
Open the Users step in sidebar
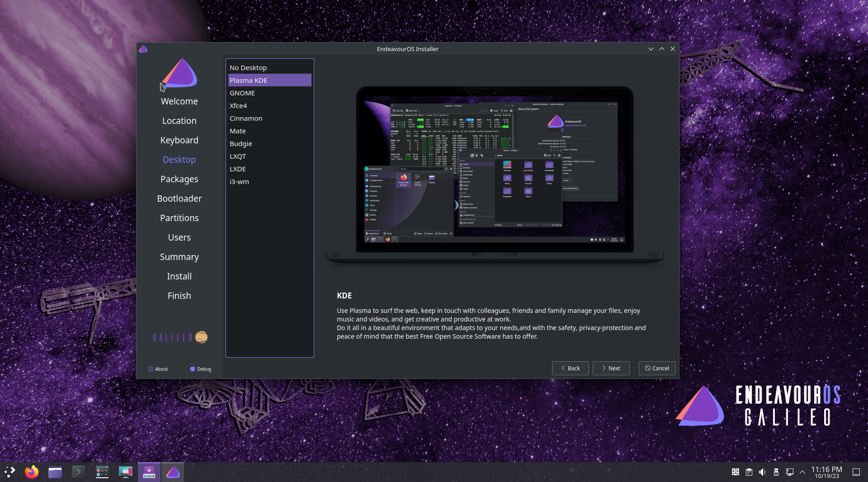179,237
